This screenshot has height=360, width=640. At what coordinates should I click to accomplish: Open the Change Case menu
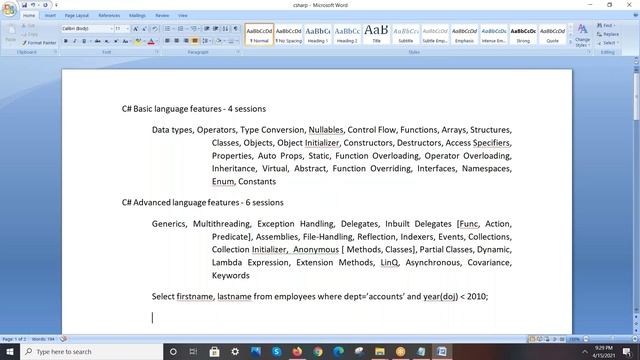coord(126,41)
